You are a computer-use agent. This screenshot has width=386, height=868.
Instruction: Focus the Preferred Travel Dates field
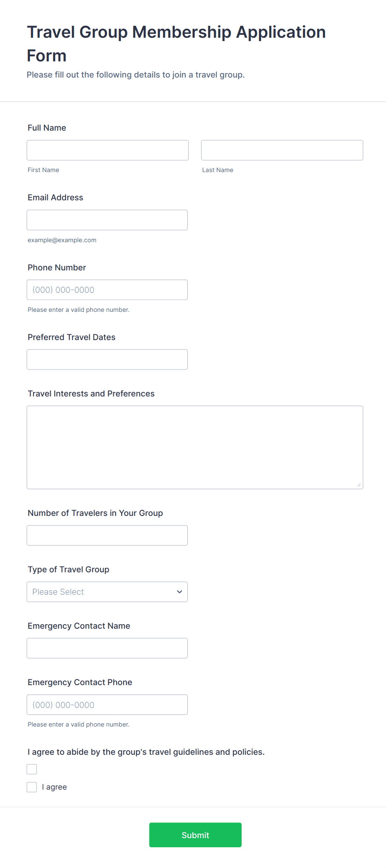(107, 360)
